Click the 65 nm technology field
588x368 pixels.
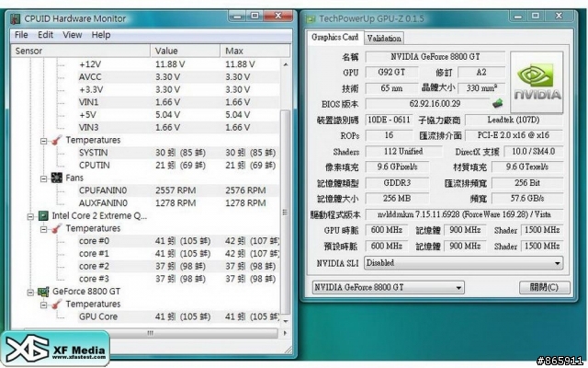point(391,88)
